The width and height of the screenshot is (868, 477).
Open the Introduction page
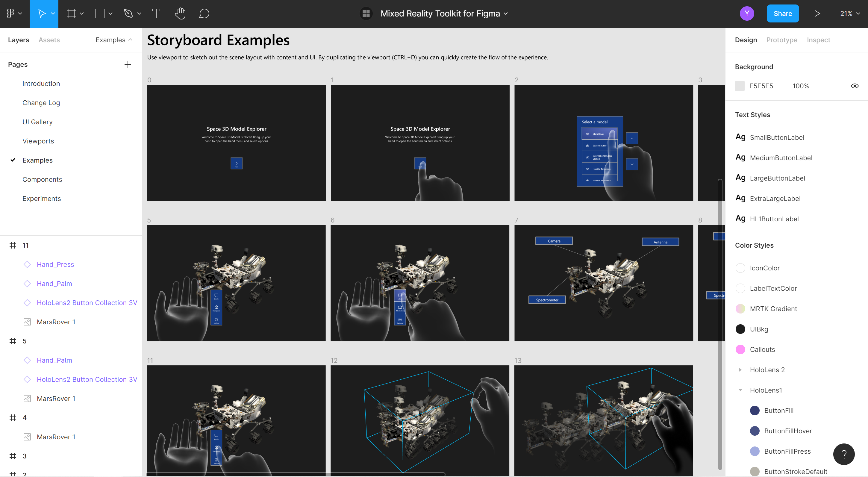click(x=41, y=84)
